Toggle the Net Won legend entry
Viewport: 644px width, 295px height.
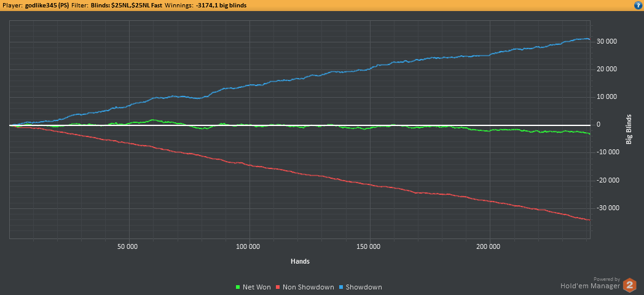click(253, 287)
